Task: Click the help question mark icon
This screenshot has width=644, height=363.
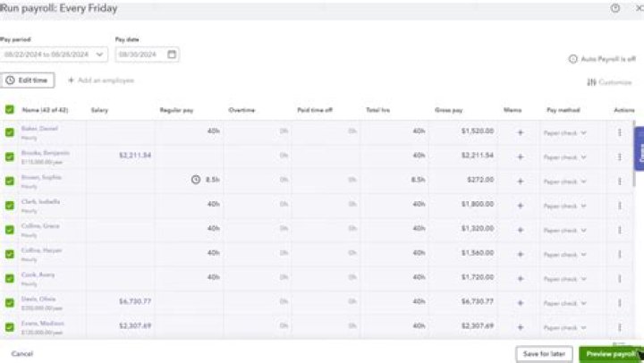Action: click(x=614, y=8)
